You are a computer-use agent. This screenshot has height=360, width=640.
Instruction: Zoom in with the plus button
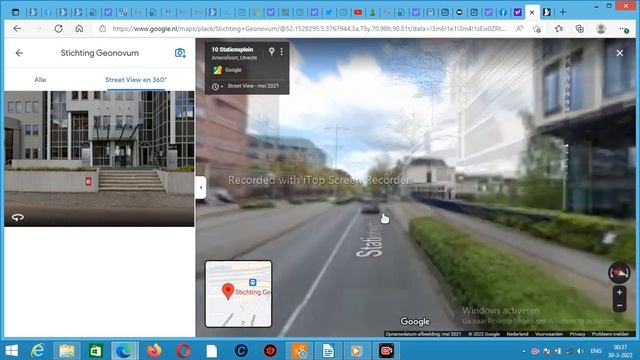pos(620,292)
